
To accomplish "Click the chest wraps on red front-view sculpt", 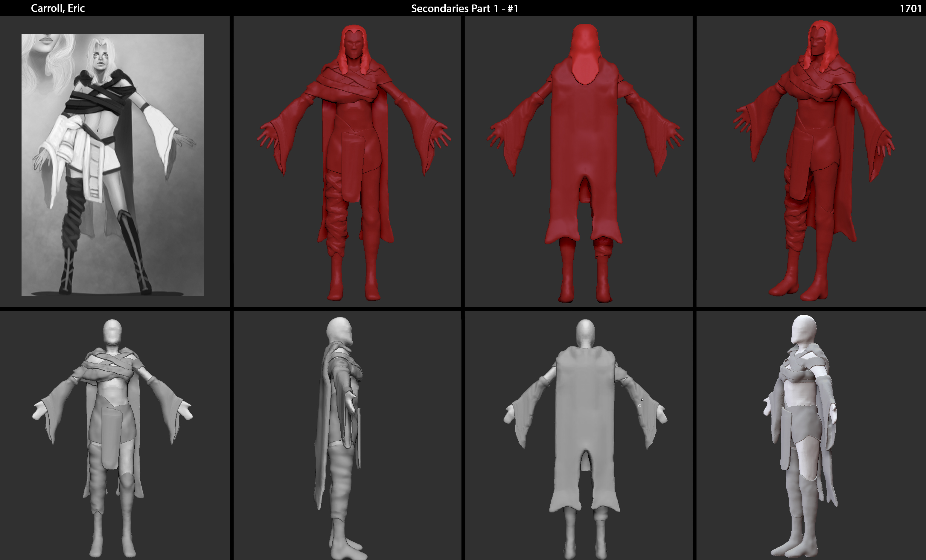I will click(x=351, y=88).
